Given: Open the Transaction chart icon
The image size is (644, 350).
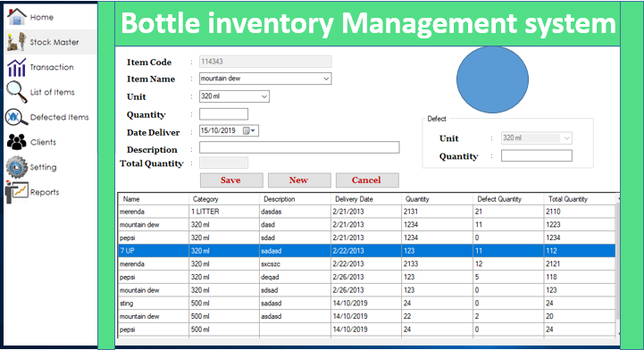Looking at the screenshot, I should (x=16, y=67).
